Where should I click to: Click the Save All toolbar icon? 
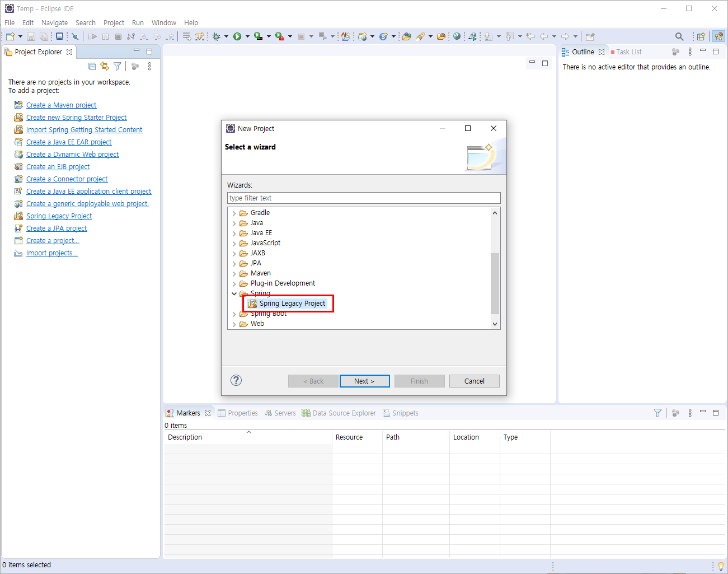click(x=44, y=36)
